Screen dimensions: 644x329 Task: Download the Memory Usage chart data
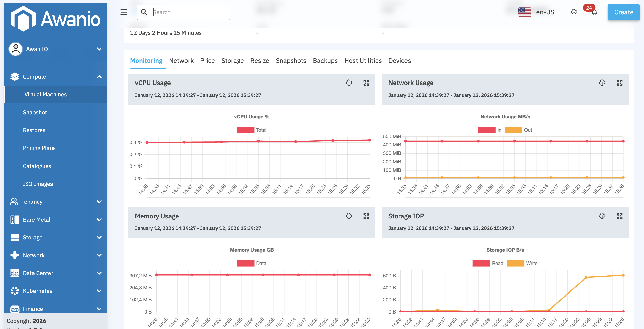[x=349, y=216]
